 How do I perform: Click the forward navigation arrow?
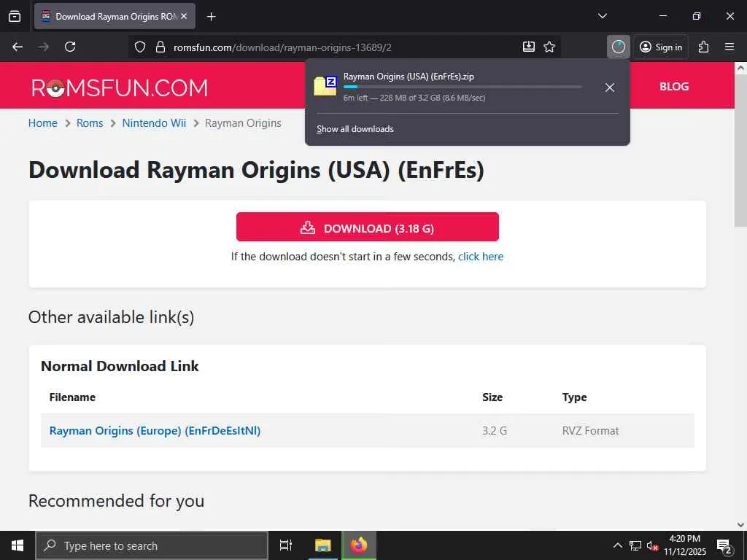pyautogui.click(x=44, y=47)
